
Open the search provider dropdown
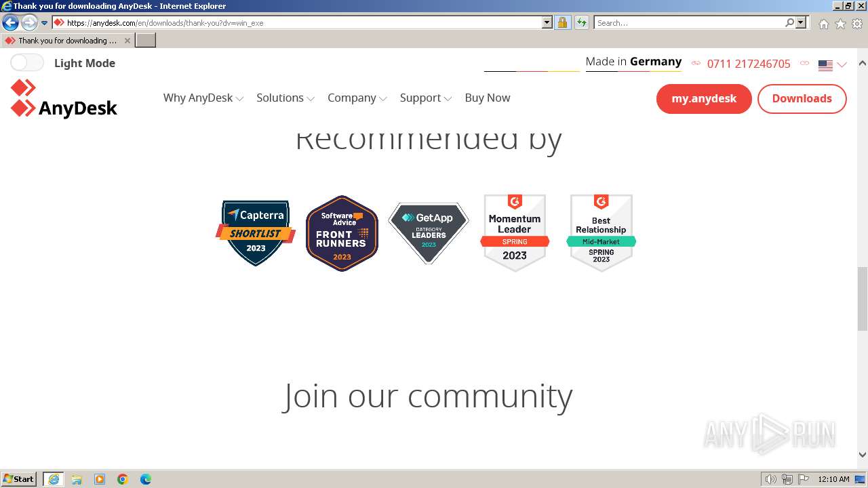801,22
